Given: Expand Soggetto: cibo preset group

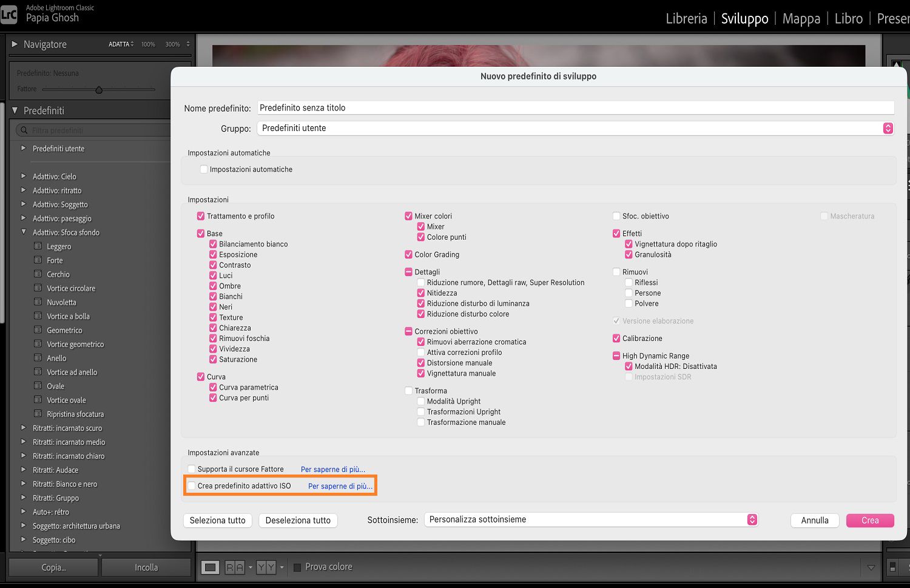Looking at the screenshot, I should (x=24, y=539).
